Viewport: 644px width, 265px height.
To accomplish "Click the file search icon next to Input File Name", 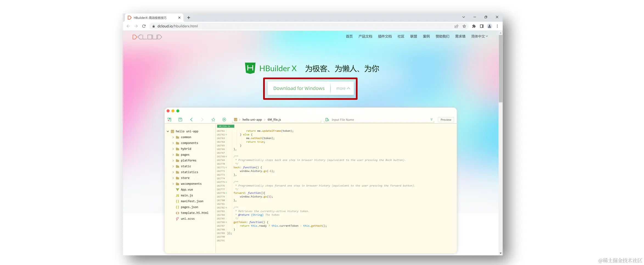I will (x=327, y=120).
